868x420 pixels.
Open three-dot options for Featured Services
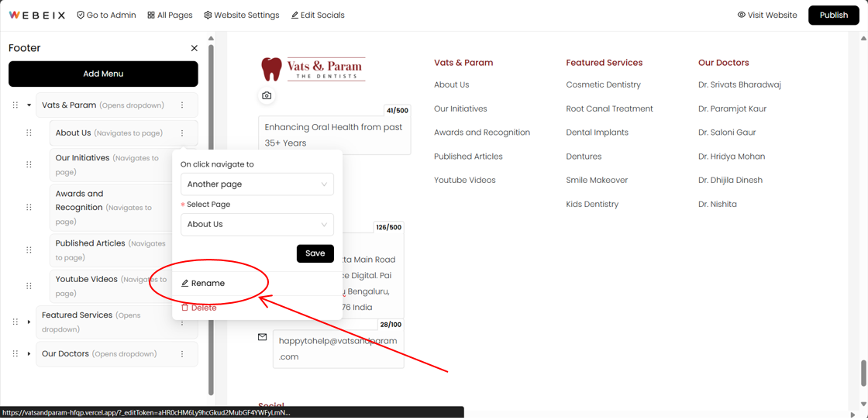pyautogui.click(x=182, y=322)
